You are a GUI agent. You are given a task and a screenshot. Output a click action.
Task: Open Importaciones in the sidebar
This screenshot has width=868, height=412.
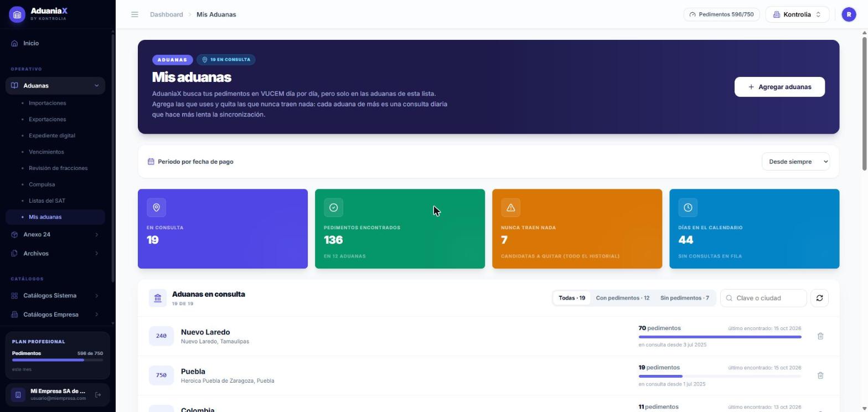coord(47,103)
